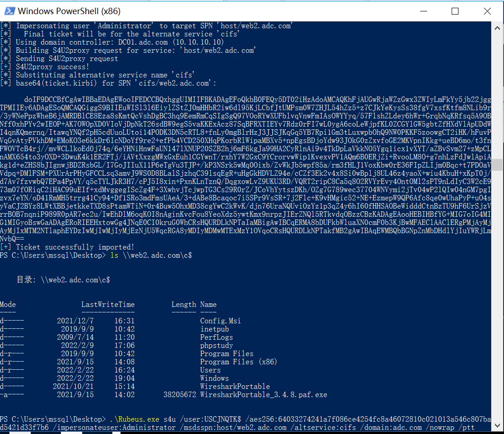
Task: Minimize the Windows PowerShell window
Action: 424,11
